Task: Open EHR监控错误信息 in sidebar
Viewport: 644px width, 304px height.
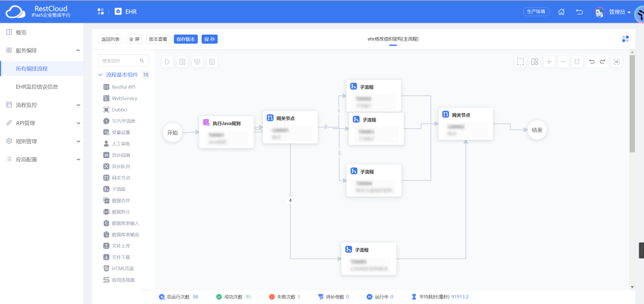Action: tap(42, 87)
